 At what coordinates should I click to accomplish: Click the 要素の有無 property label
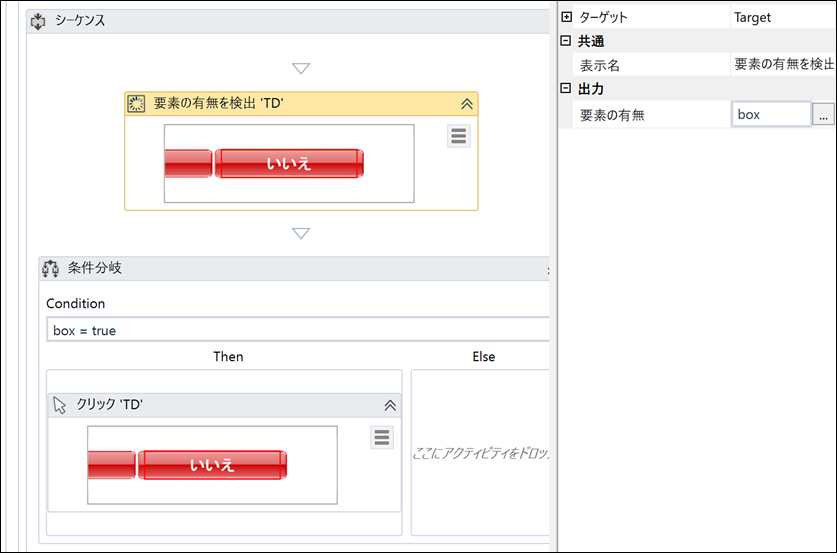[612, 115]
